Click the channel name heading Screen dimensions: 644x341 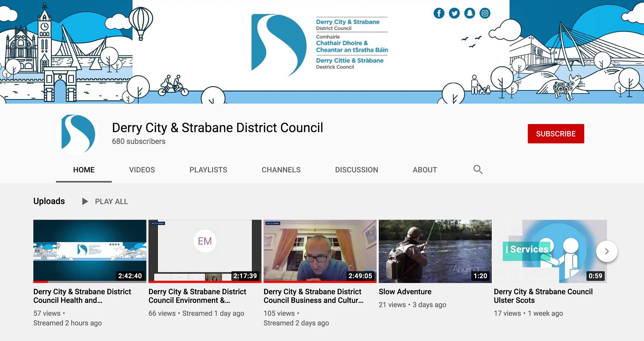(x=217, y=128)
